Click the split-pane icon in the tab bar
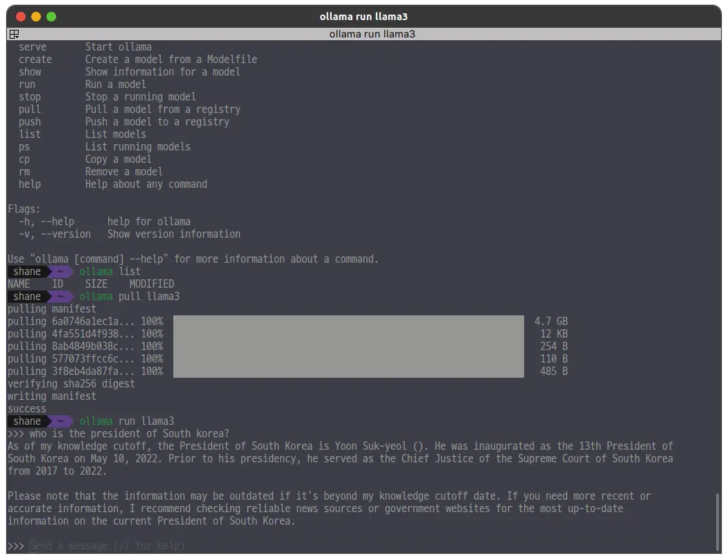Screen dimensions: 728x560 pyautogui.click(x=14, y=34)
